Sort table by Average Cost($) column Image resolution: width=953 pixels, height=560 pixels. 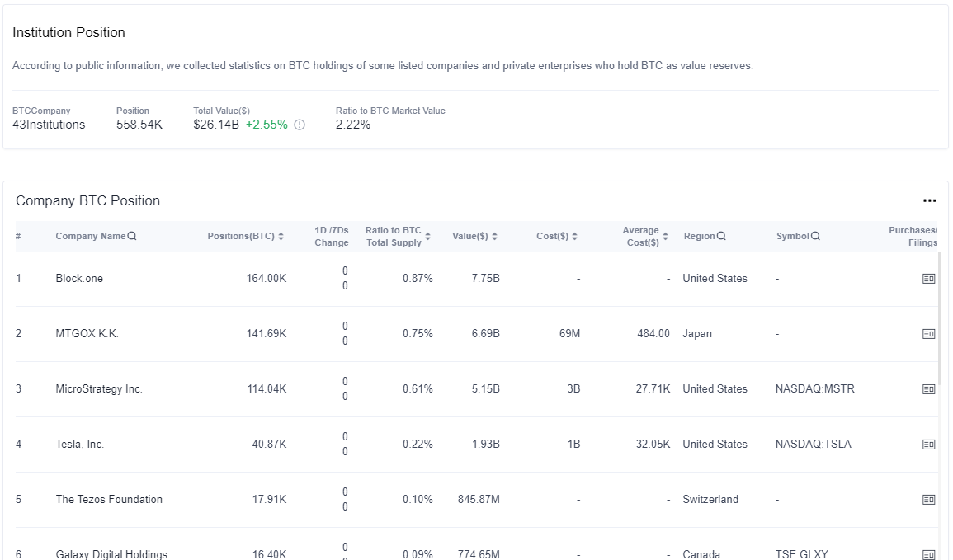[x=666, y=236]
